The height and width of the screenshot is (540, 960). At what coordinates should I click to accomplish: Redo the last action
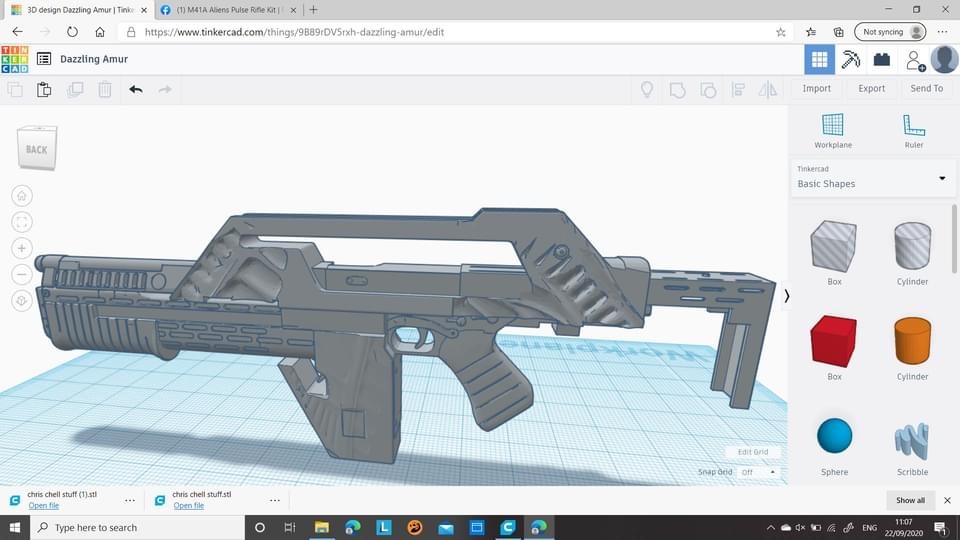point(165,89)
